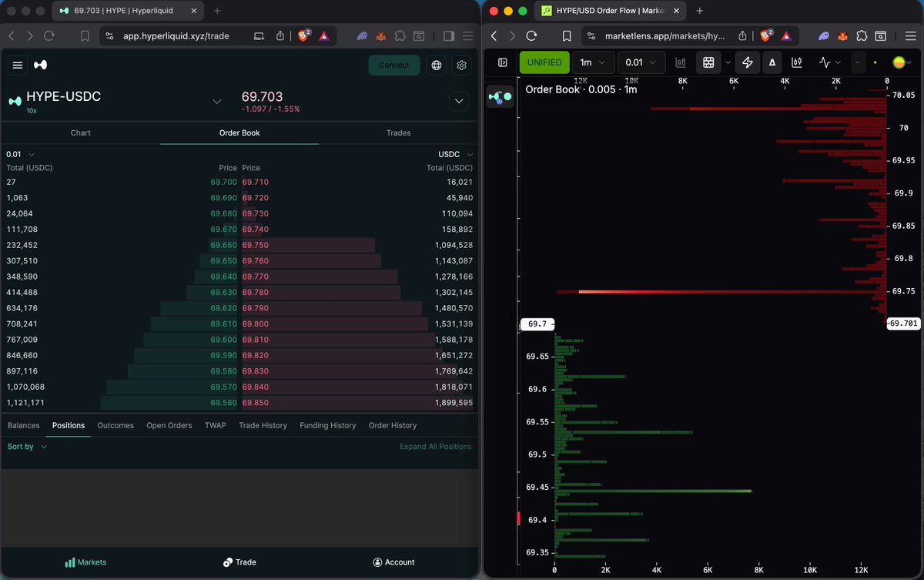The width and height of the screenshot is (924, 580).
Task: Click ask price 69.750 row
Action: tap(358, 245)
